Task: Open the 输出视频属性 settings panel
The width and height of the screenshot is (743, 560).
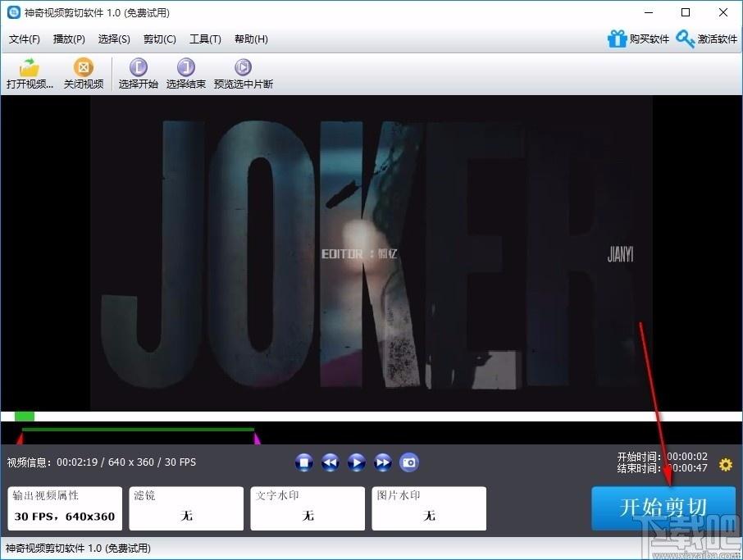Action: click(x=65, y=508)
